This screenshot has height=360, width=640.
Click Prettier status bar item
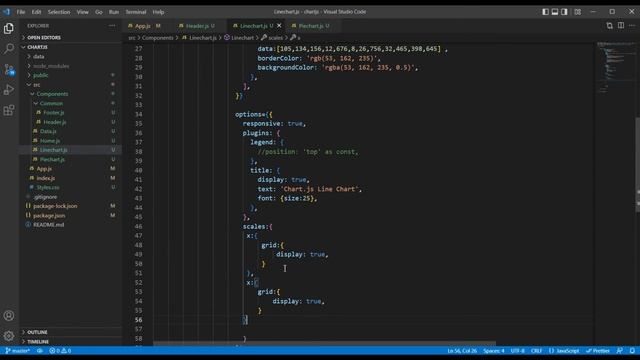click(x=598, y=351)
